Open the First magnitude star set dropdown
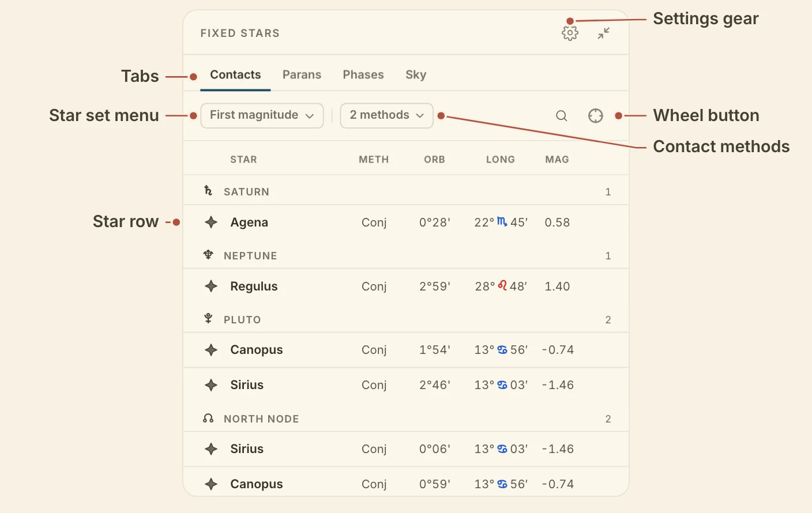This screenshot has height=513, width=812. tap(262, 115)
